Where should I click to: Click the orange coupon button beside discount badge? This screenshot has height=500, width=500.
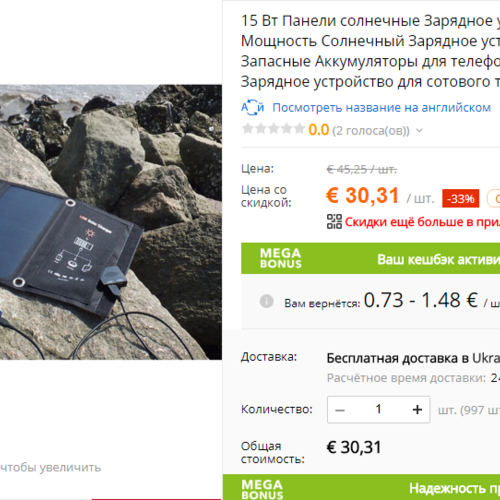click(494, 199)
